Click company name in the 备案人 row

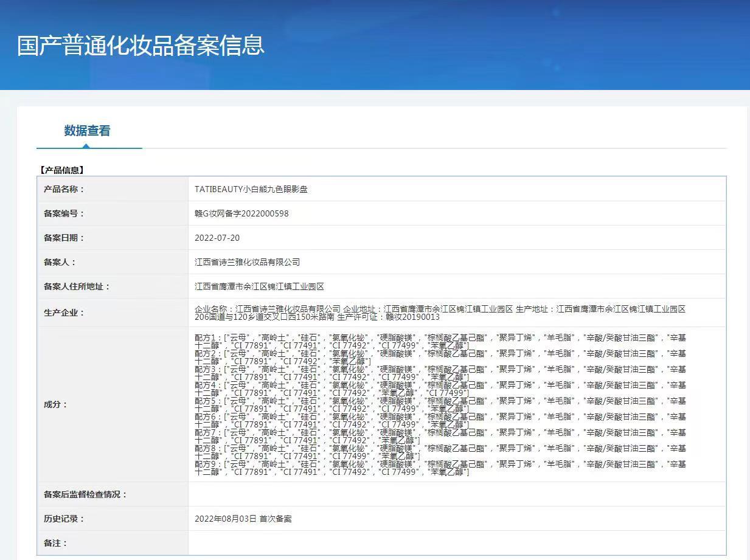(247, 262)
